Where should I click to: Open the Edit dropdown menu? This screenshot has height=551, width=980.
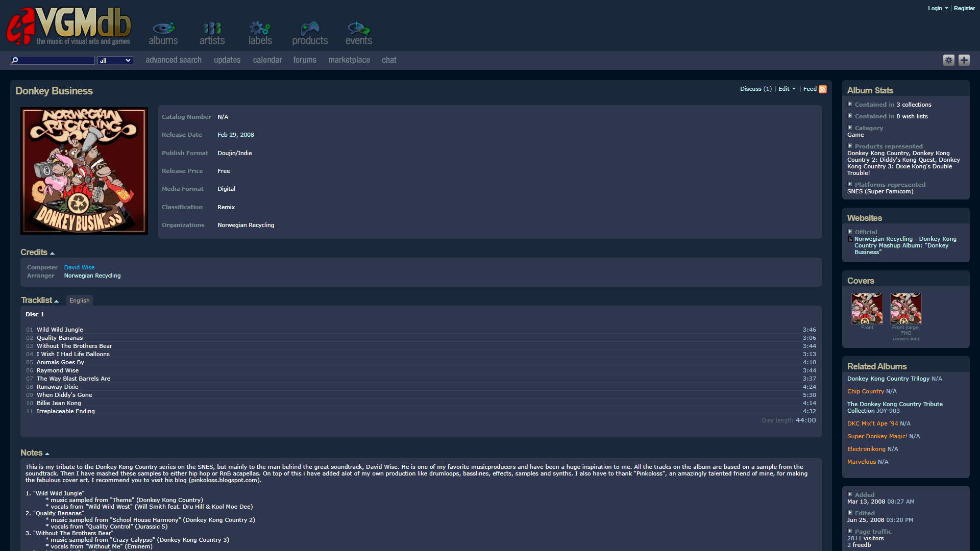pos(787,89)
